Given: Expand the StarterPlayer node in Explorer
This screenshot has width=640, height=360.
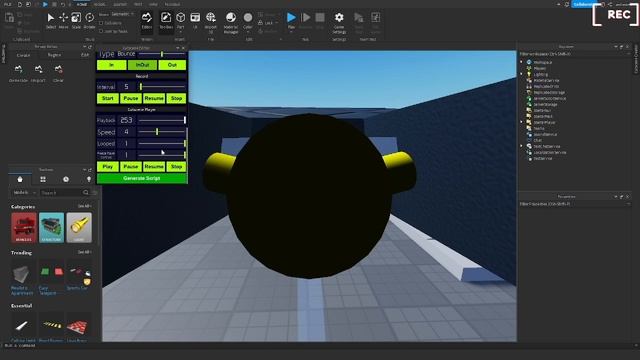Looking at the screenshot, I should click(x=522, y=122).
